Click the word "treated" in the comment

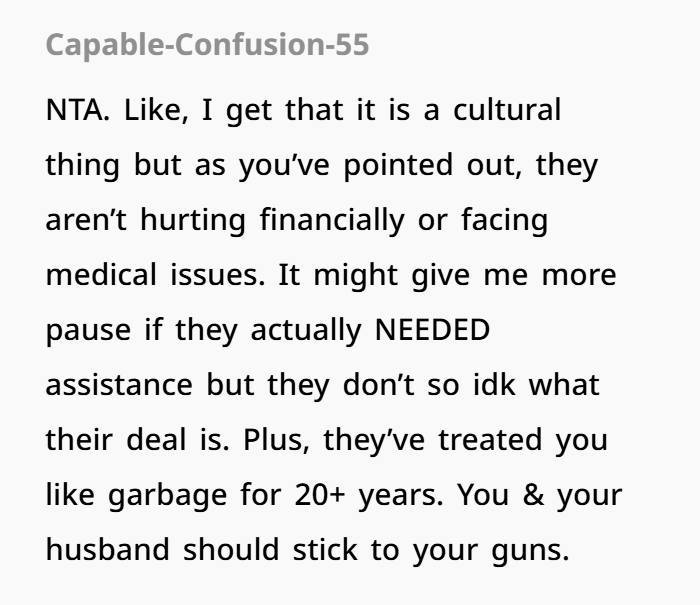(490, 439)
